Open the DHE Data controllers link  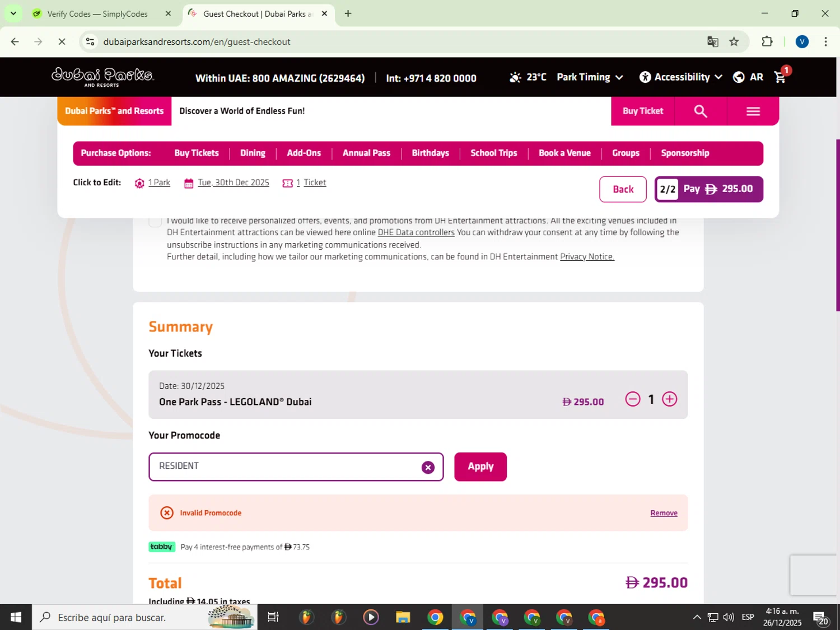(x=416, y=232)
